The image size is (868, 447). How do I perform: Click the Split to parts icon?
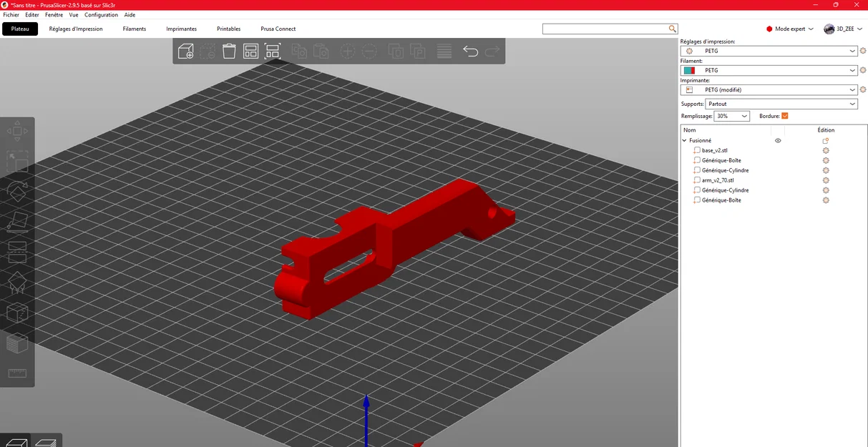point(417,51)
